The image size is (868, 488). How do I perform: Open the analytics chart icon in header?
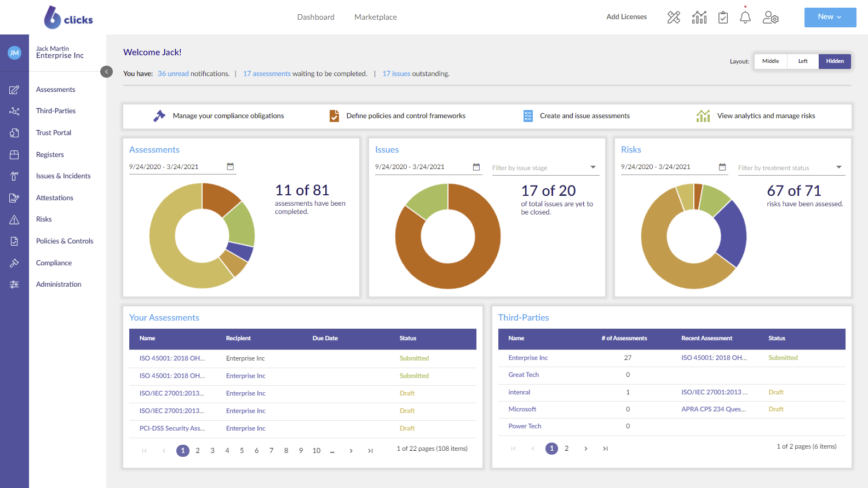point(699,18)
